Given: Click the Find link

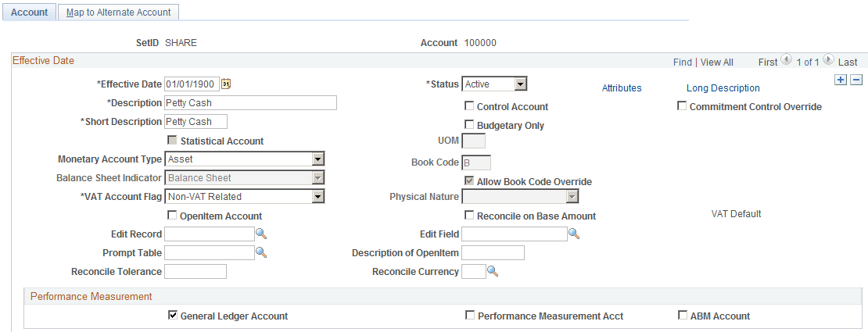Looking at the screenshot, I should (682, 62).
